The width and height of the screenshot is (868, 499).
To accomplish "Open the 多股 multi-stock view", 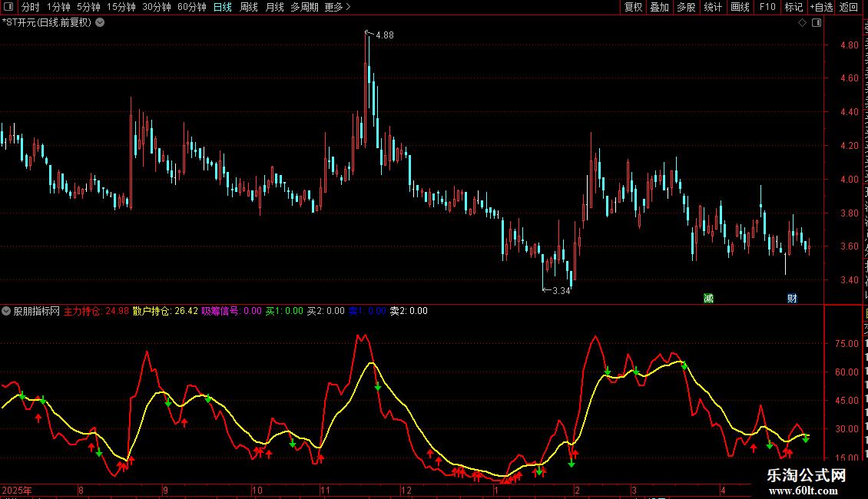I will [686, 7].
